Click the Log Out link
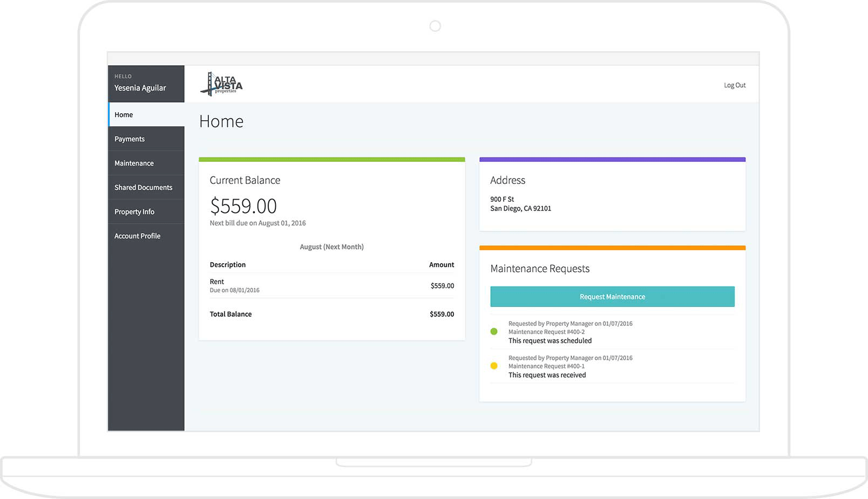 [x=734, y=85]
